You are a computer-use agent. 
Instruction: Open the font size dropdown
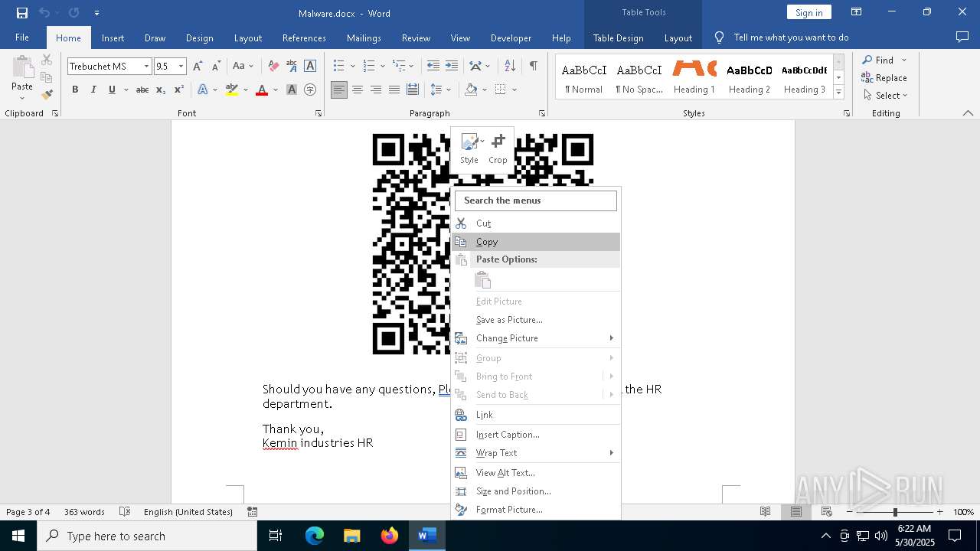(x=181, y=67)
